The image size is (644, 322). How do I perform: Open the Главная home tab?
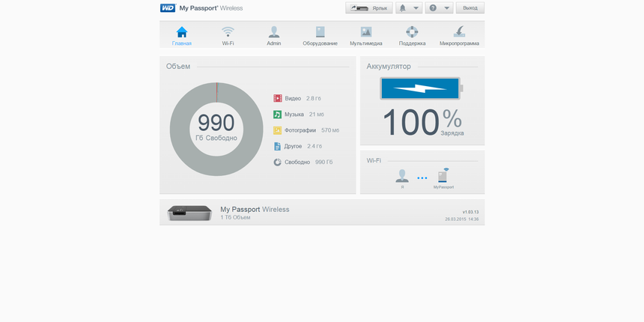click(181, 36)
